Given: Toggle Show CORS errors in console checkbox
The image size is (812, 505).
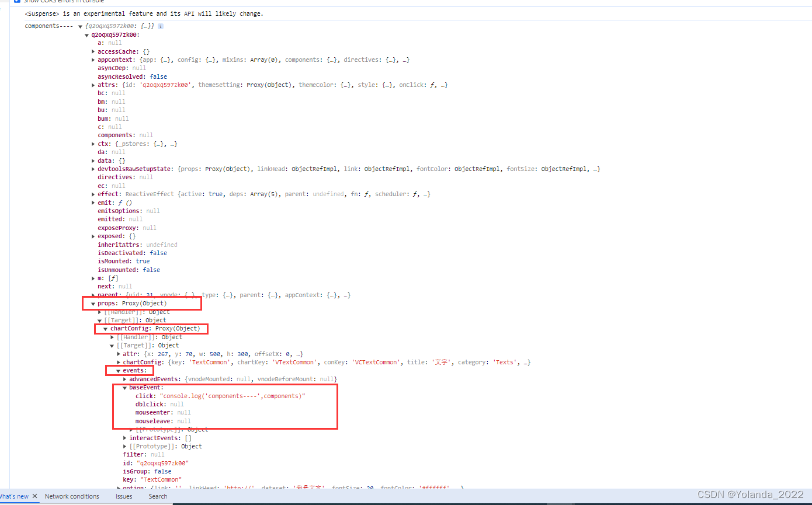Looking at the screenshot, I should pyautogui.click(x=17, y=2).
